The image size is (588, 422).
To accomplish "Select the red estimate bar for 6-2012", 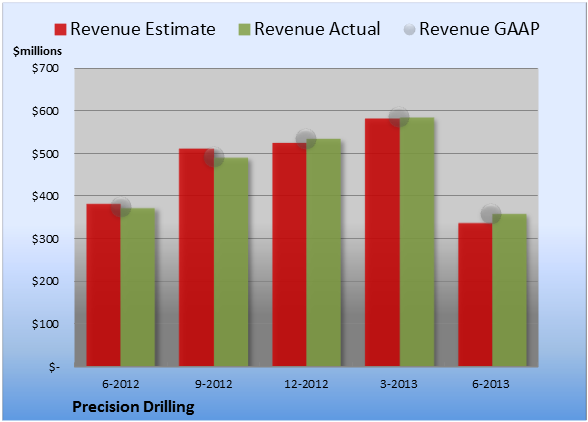I will pyautogui.click(x=104, y=285).
